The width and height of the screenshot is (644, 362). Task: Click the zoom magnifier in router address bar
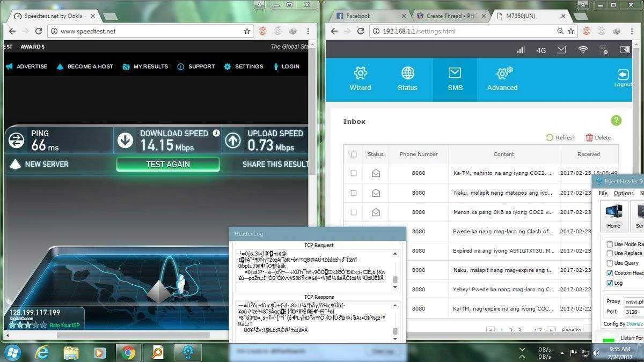[x=561, y=31]
